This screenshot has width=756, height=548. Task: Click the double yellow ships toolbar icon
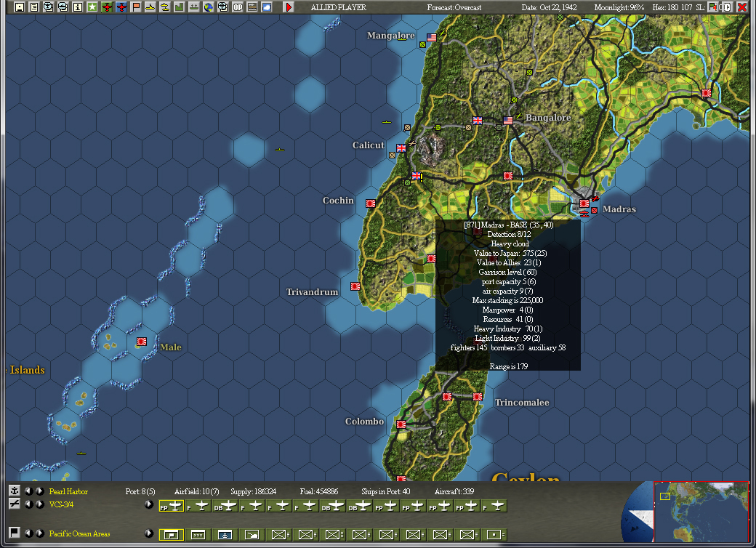(x=165, y=7)
